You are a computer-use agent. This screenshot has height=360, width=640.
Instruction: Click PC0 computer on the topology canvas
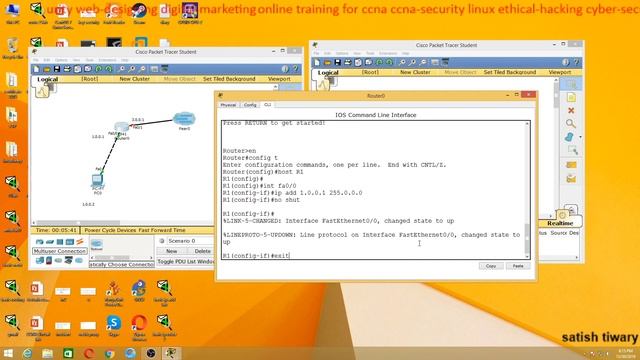point(97,180)
